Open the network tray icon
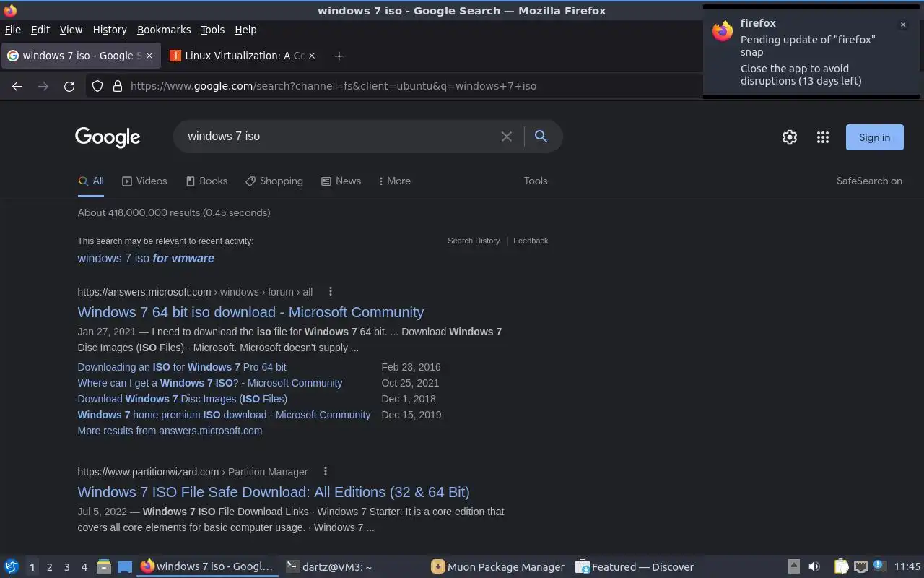Viewport: 924px width, 578px height. (x=860, y=566)
